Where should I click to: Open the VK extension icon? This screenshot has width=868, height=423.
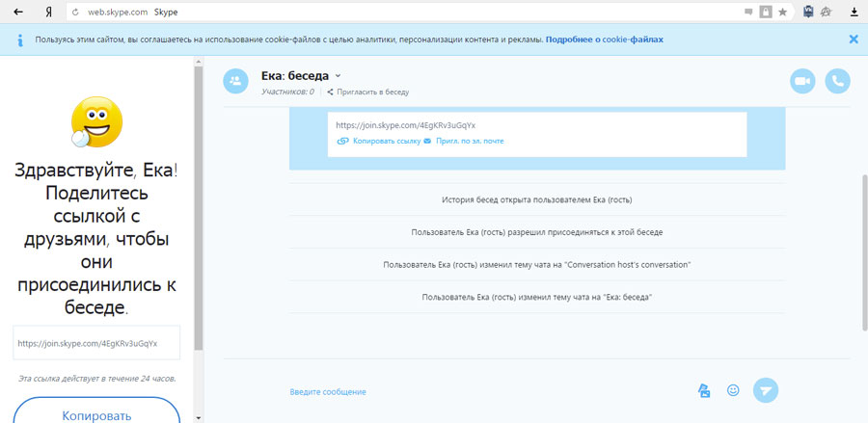[809, 12]
